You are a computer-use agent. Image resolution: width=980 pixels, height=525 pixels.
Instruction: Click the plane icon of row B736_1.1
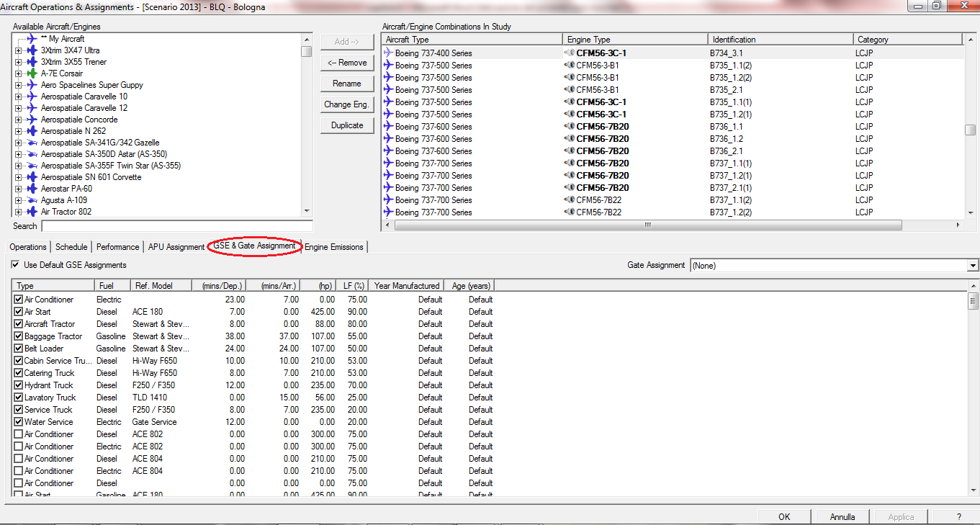coord(389,126)
